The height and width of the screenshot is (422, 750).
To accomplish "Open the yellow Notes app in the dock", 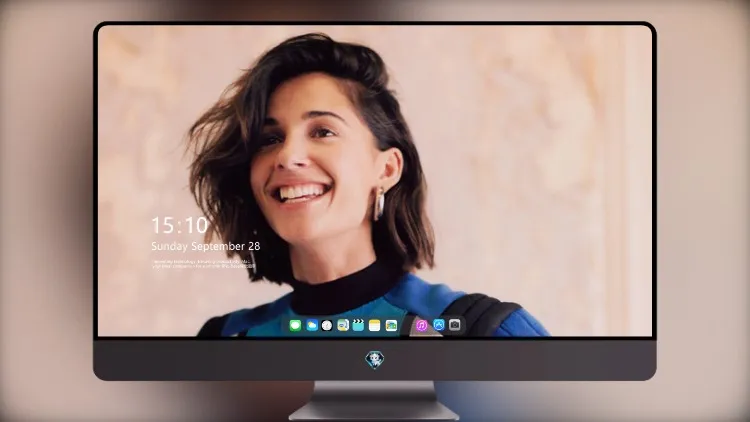I will coord(375,325).
